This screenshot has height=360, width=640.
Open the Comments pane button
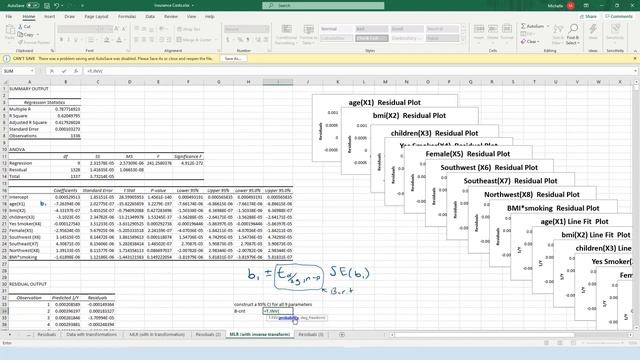(x=619, y=17)
